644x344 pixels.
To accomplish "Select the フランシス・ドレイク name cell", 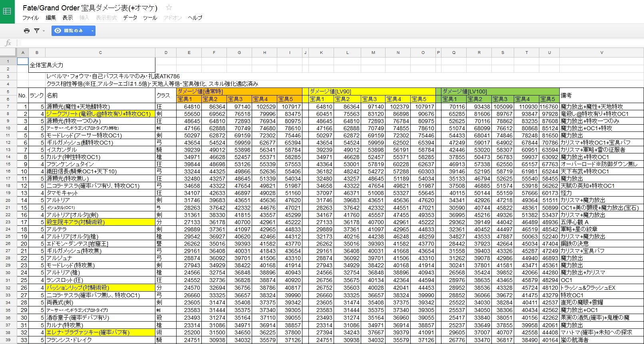I will point(100,340).
